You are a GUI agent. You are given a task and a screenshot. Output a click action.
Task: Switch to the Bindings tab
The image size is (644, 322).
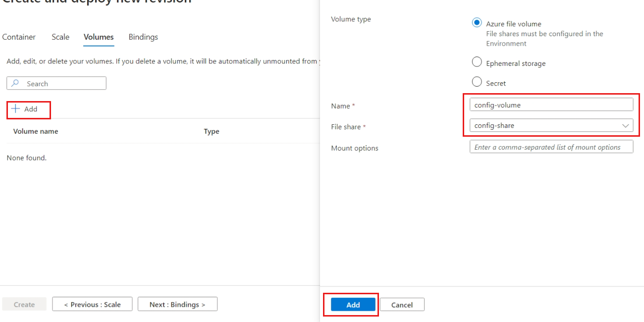pyautogui.click(x=143, y=37)
